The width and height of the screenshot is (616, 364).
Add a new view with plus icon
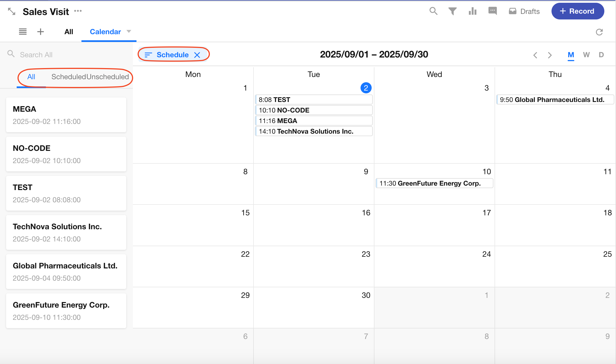click(41, 32)
